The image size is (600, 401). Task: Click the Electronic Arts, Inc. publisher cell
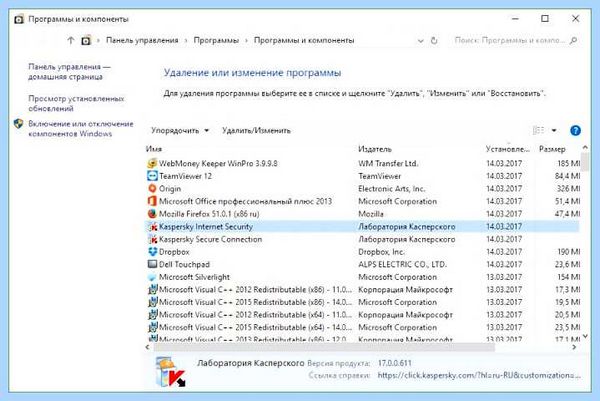tap(391, 189)
